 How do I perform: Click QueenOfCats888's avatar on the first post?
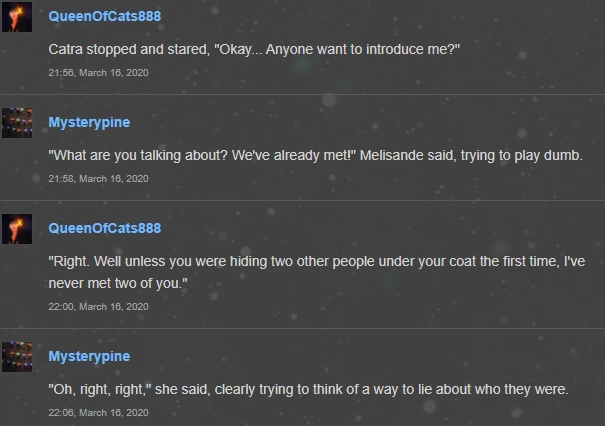click(17, 16)
